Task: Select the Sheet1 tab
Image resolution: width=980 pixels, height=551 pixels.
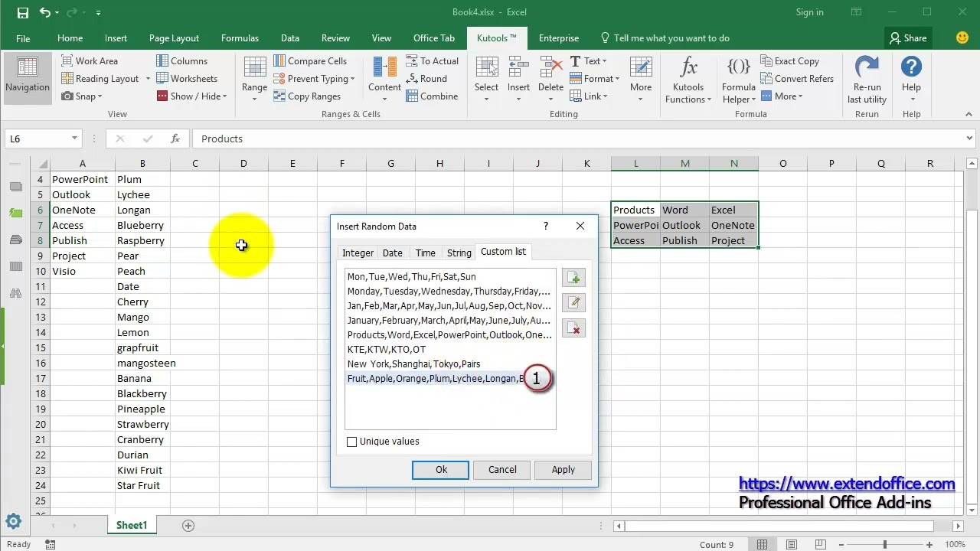Action: click(x=132, y=525)
